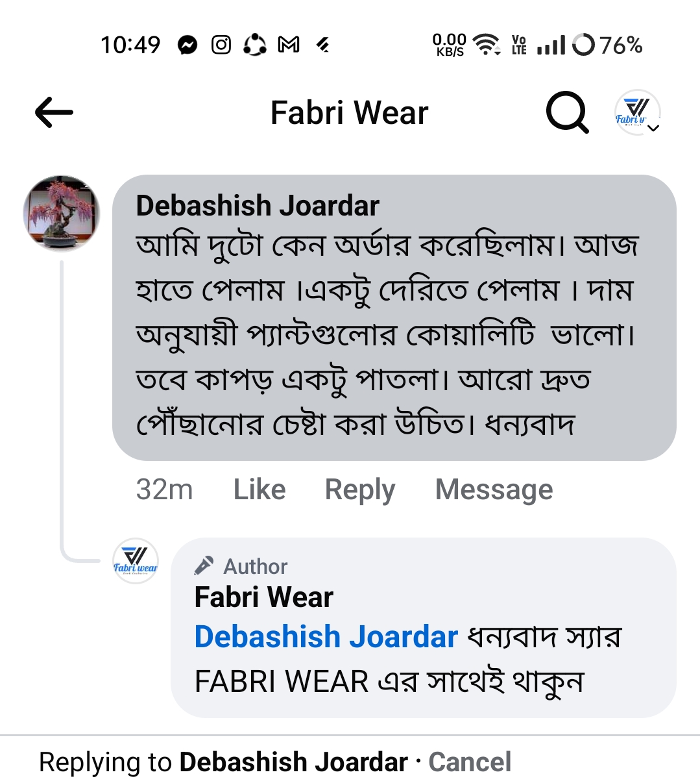
Task: Tap Fabri Wear logo avatar in reply
Action: click(136, 561)
